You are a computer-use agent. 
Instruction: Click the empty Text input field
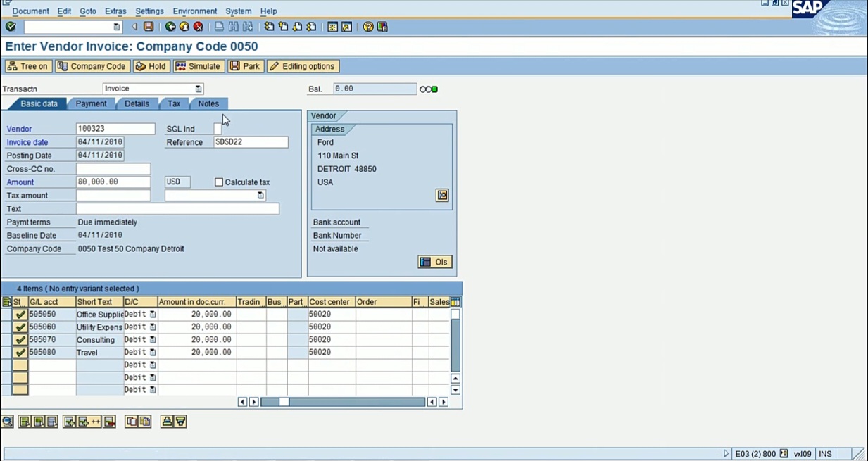coord(177,209)
